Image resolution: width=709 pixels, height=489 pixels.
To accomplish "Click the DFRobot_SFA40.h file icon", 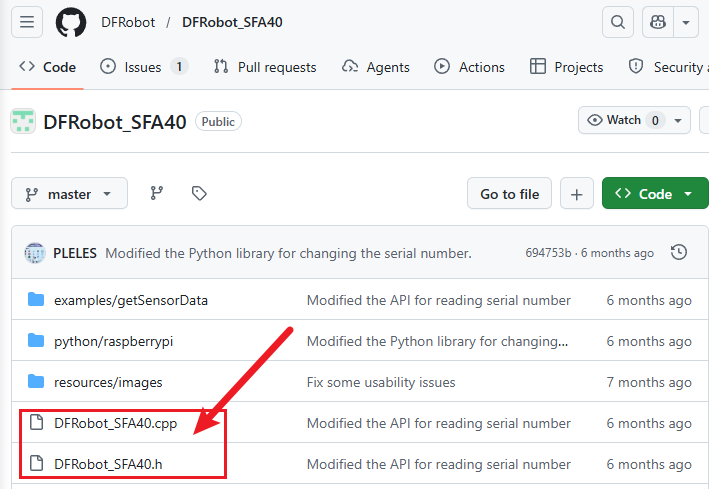I will (x=36, y=464).
